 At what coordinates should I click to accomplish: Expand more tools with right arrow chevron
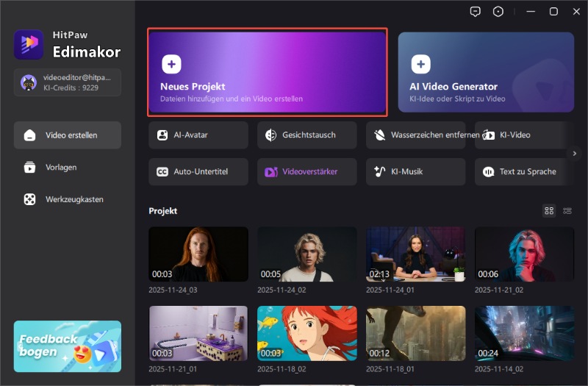tap(576, 153)
